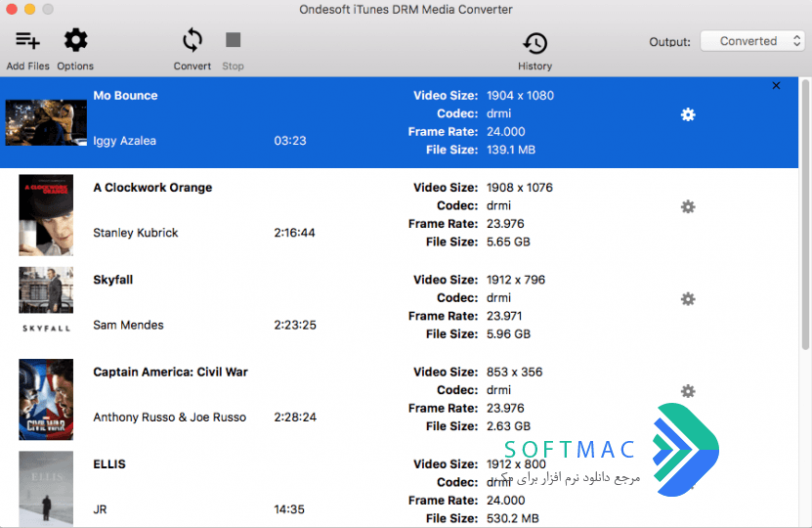812x528 pixels.
Task: Open settings gear for A Clockwork Orange
Action: click(x=688, y=206)
